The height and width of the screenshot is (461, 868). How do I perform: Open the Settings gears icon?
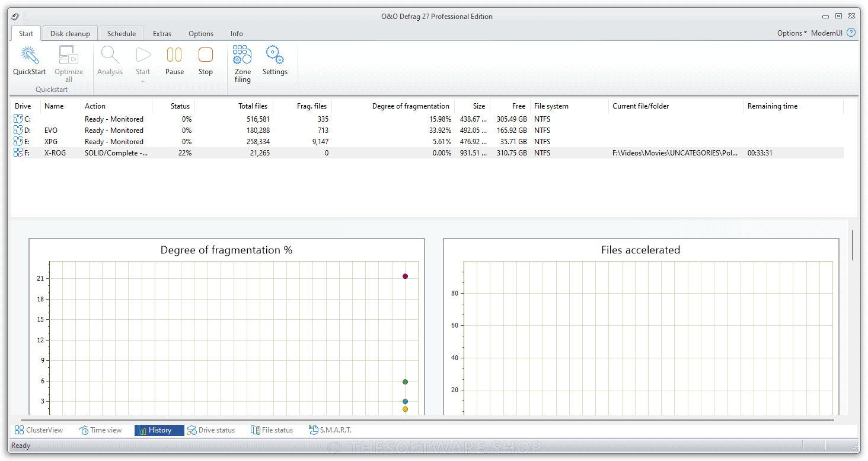275,55
